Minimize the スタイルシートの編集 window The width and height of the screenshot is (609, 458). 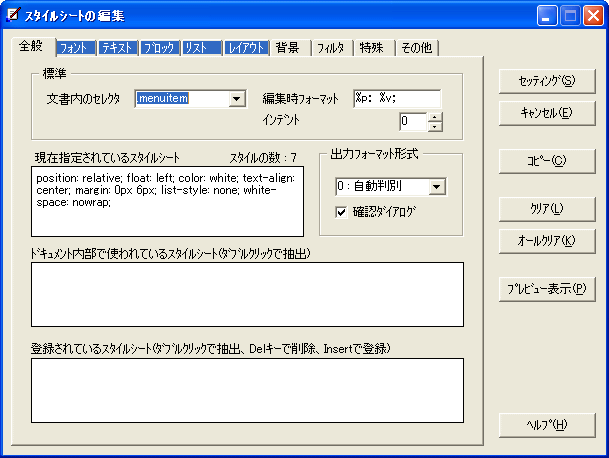coord(547,16)
